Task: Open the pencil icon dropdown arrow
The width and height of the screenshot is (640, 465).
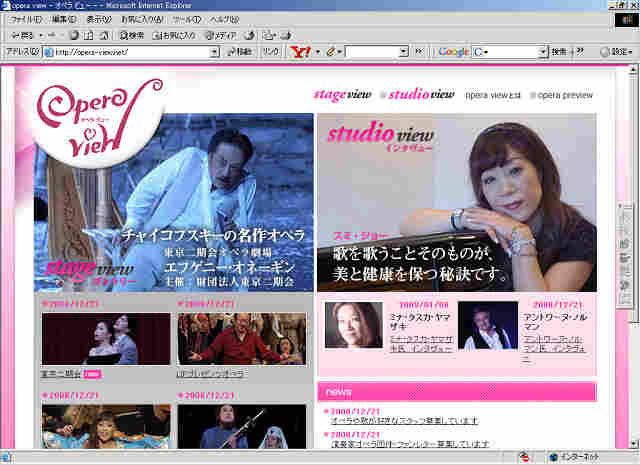Action: (340, 52)
